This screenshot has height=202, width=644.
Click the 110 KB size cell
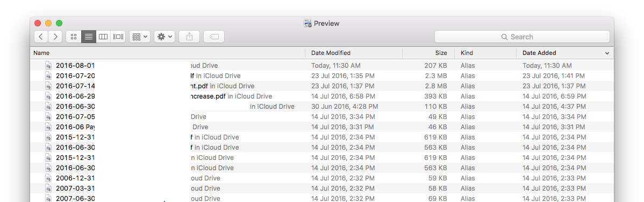[436, 107]
